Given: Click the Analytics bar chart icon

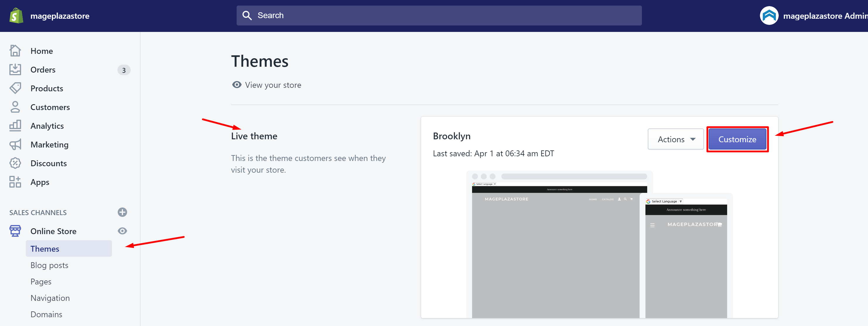Looking at the screenshot, I should (x=15, y=126).
